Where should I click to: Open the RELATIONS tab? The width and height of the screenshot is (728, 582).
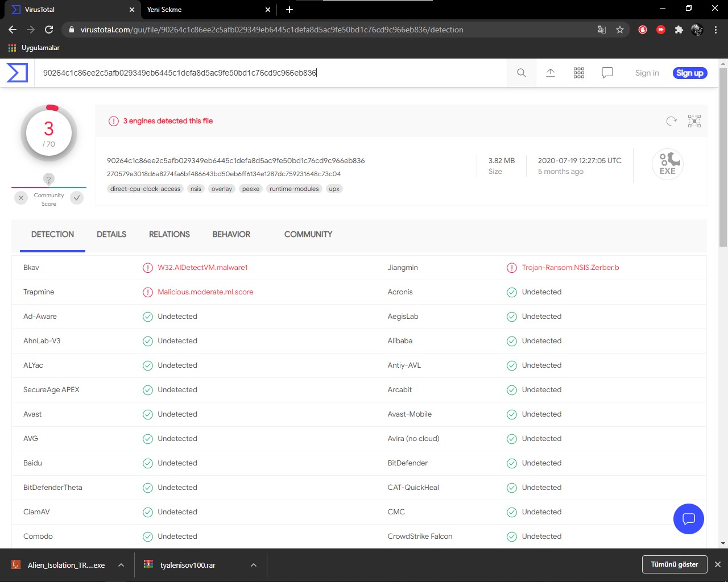pyautogui.click(x=169, y=234)
